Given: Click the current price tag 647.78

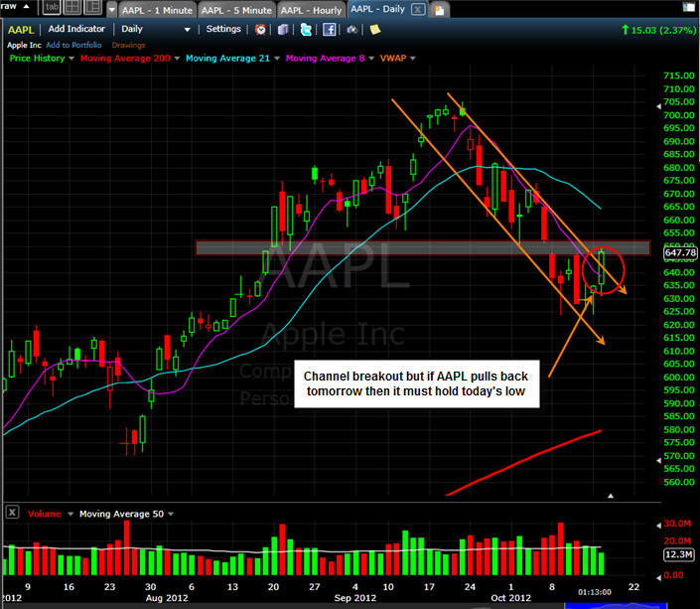Looking at the screenshot, I should pyautogui.click(x=680, y=253).
